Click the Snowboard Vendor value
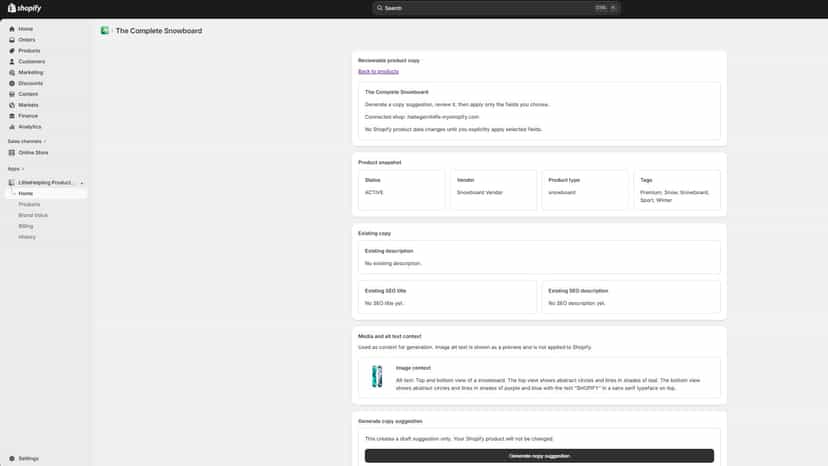Screen dimensions: 828x466 pos(479,192)
